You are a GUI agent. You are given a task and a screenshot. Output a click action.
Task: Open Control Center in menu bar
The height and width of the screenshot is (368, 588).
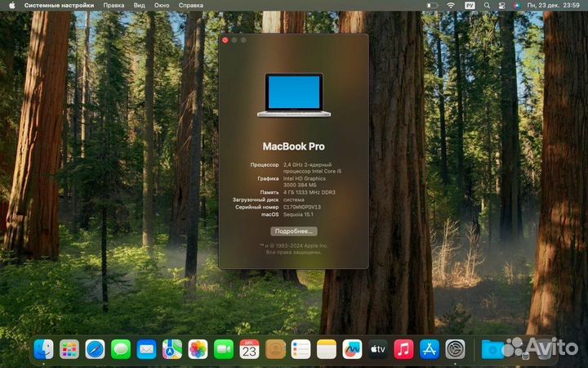[x=501, y=5]
